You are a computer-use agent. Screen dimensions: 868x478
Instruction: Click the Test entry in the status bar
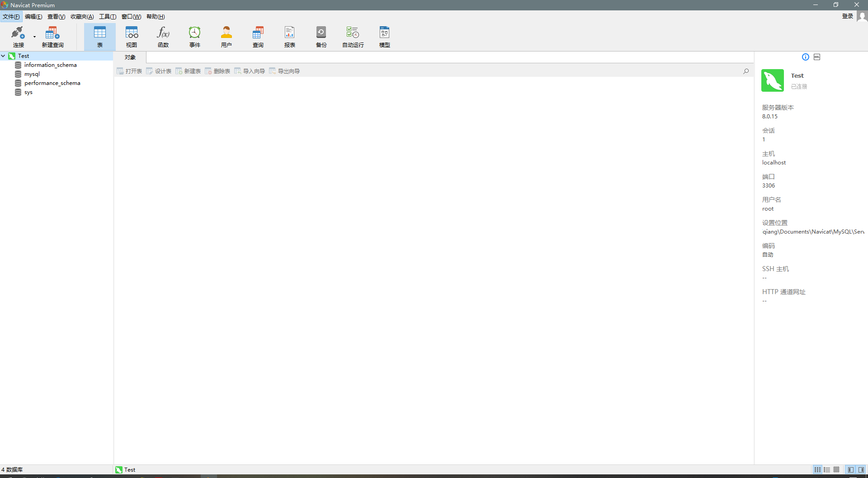click(125, 470)
